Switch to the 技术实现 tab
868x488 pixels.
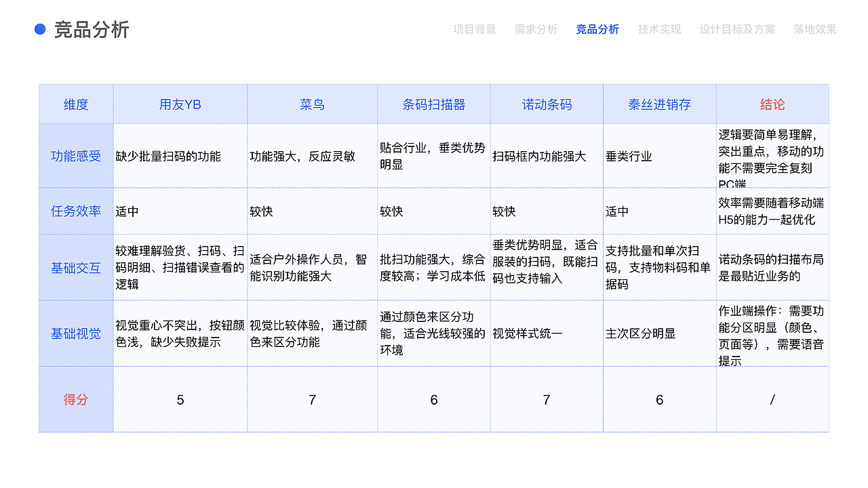coord(658,30)
